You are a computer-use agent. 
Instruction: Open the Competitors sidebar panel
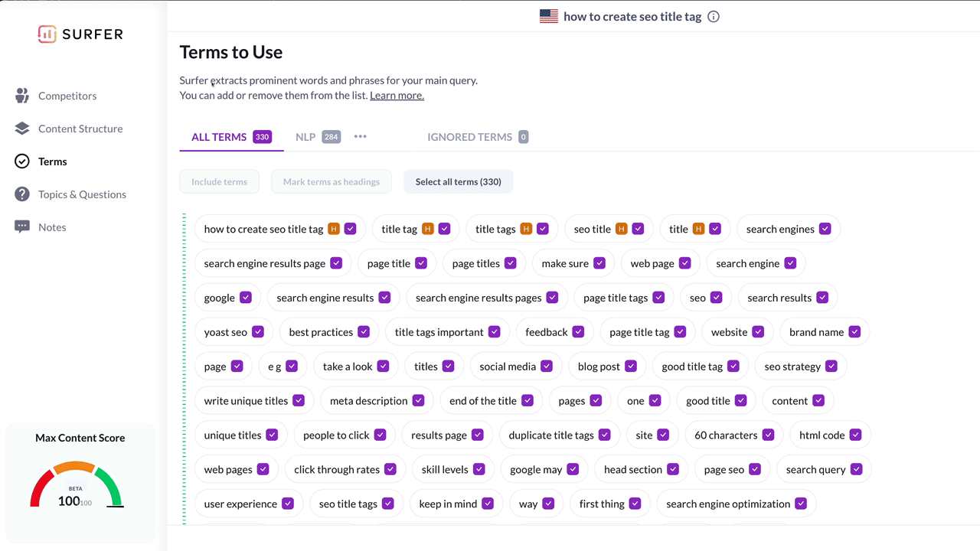(67, 96)
